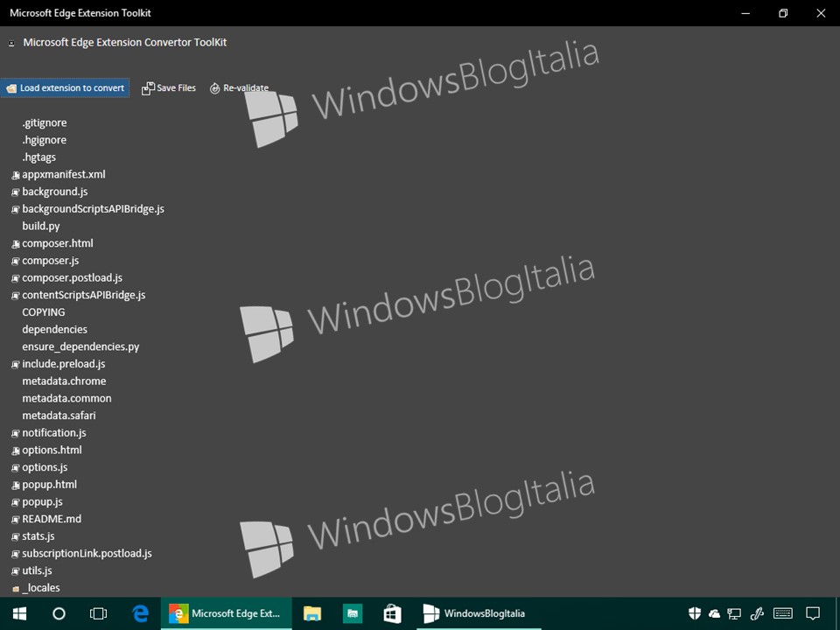The image size is (840, 630).
Task: Click Save Files button
Action: click(169, 87)
